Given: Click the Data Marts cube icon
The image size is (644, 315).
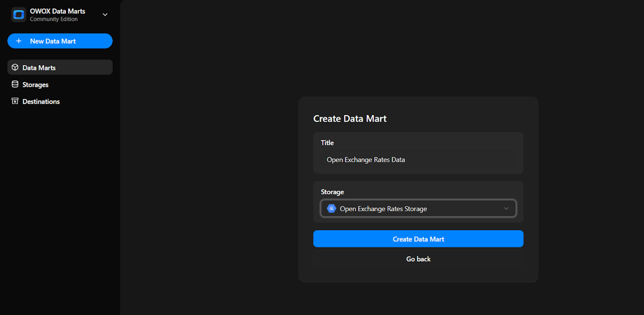Looking at the screenshot, I should pos(15,67).
